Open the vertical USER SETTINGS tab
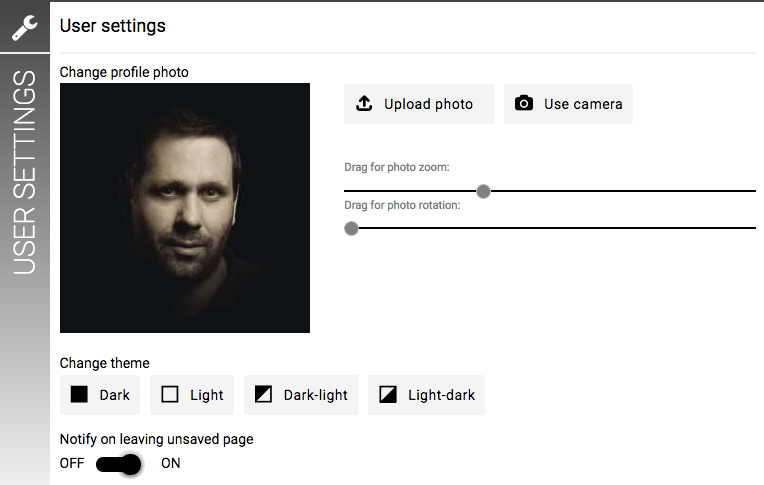This screenshot has height=485, width=764. tap(24, 173)
